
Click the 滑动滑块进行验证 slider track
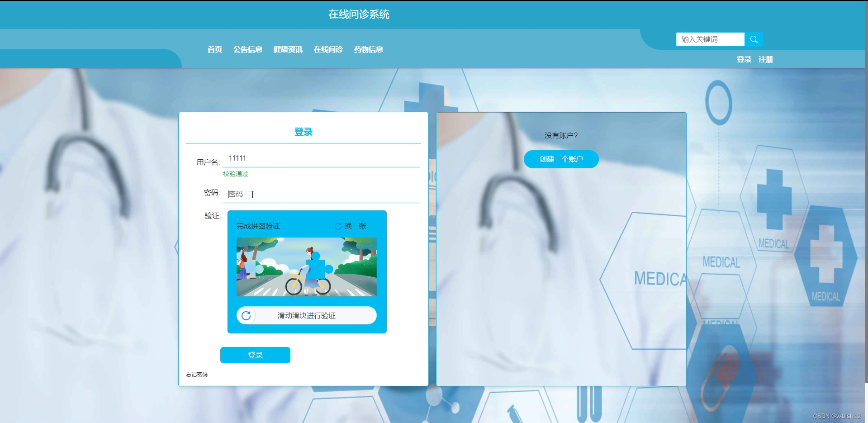point(307,316)
